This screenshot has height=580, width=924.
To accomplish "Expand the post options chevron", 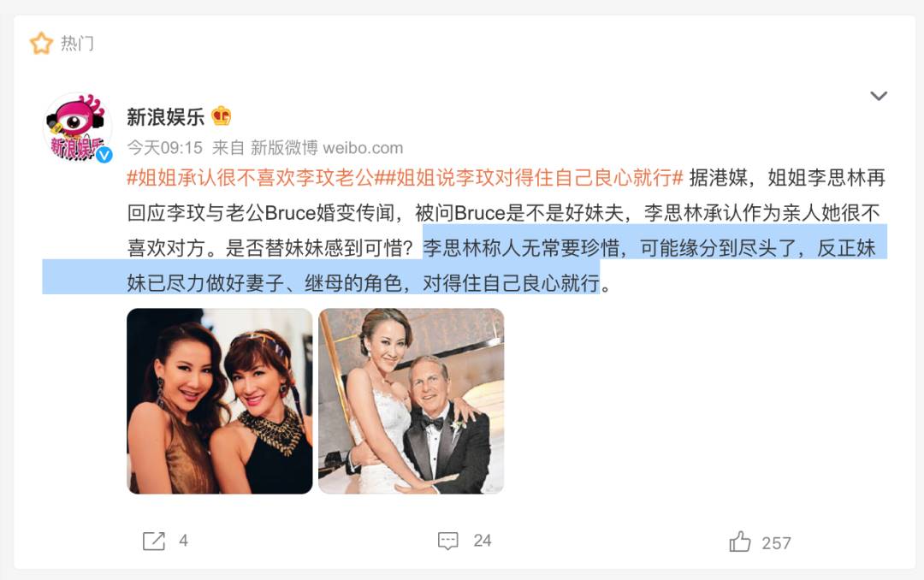I will 879,96.
